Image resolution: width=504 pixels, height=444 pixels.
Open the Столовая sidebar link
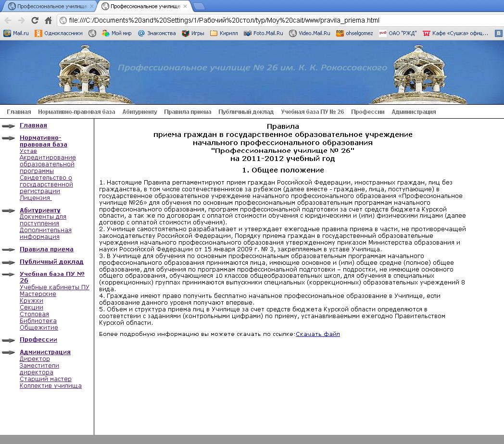[x=35, y=314]
